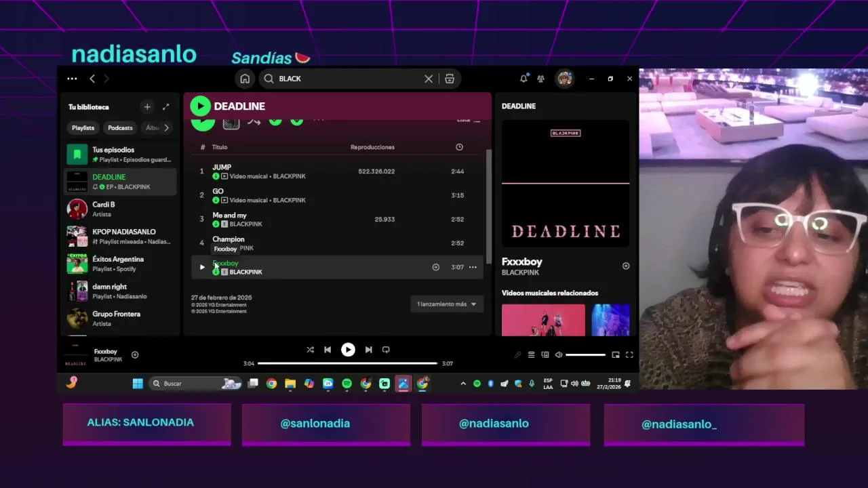Screen dimensions: 868x488
Task: Select the JUMP track row
Action: pyautogui.click(x=337, y=171)
